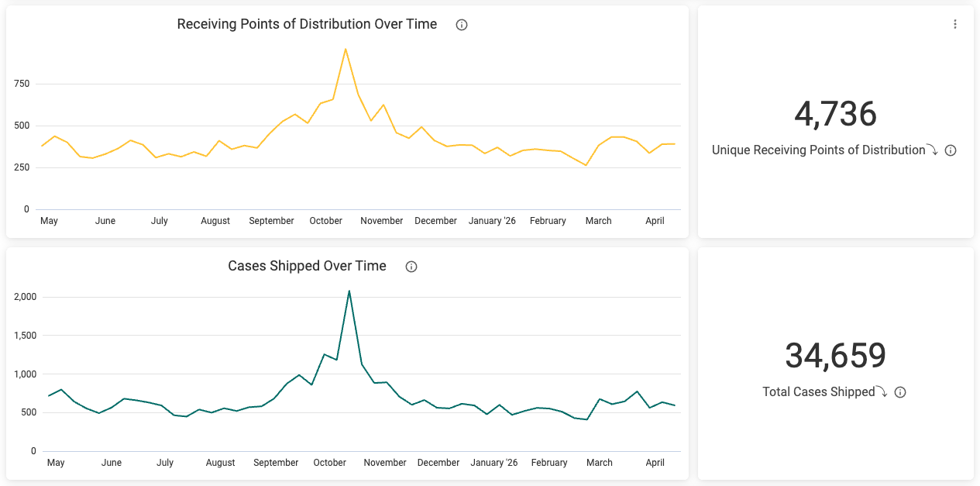This screenshot has width=980, height=486.
Task: Click 'Total Cases Shipped' label
Action: (x=819, y=392)
